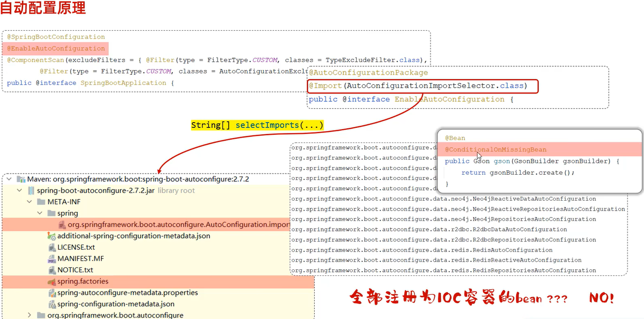Click the RedisRepositoriesAutoConfiguration row

pos(444,271)
